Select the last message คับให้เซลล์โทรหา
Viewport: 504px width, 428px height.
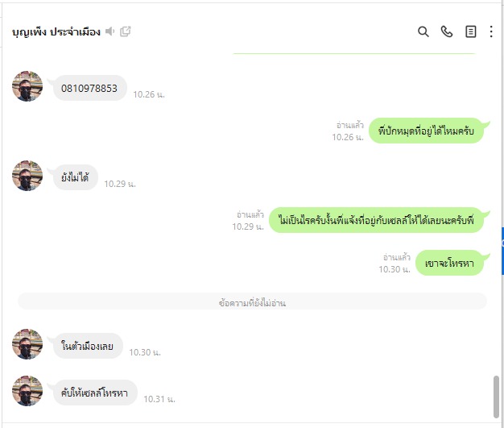[x=95, y=393]
